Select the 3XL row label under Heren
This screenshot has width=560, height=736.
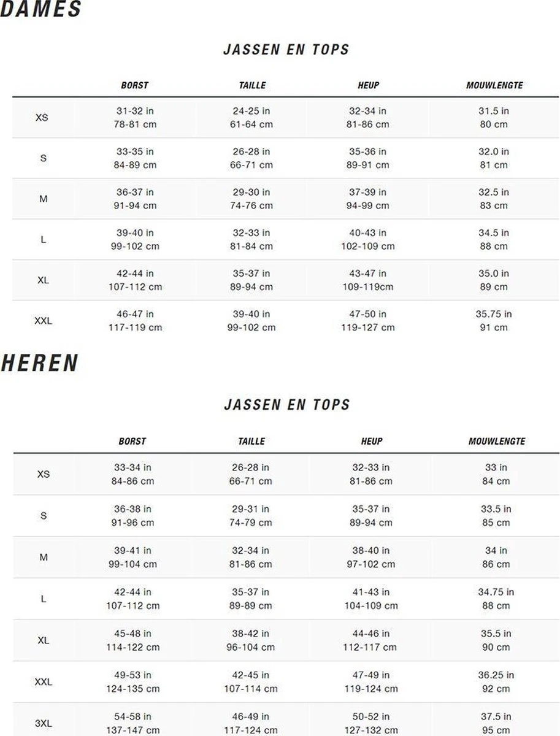point(43,723)
